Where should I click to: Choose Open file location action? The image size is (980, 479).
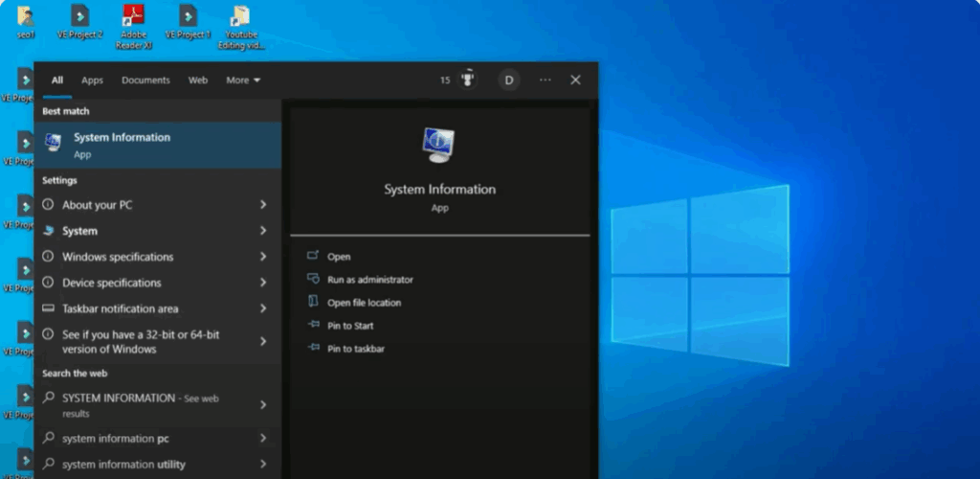(364, 303)
